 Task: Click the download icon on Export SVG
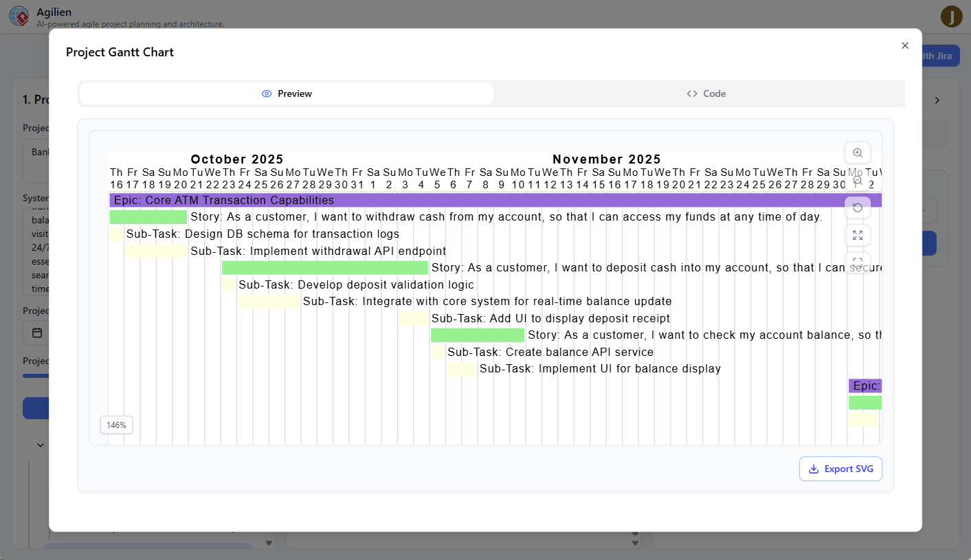[x=813, y=469]
